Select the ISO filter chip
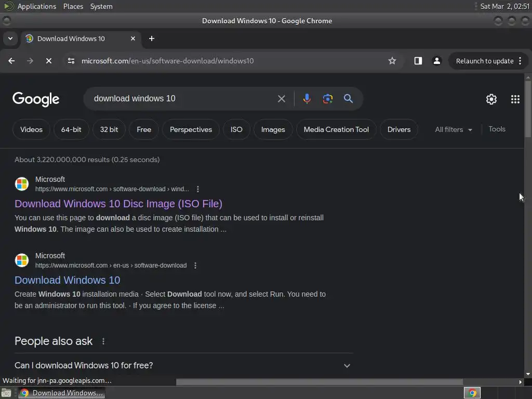This screenshot has width=532, height=399. [236, 129]
